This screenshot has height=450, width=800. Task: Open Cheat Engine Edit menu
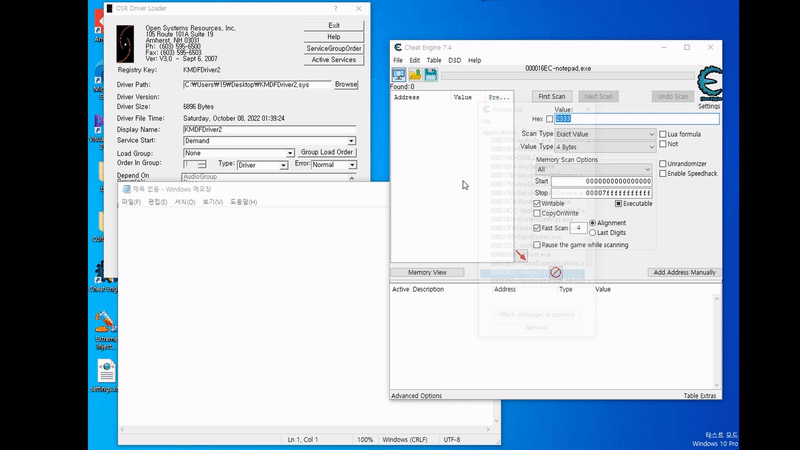click(x=415, y=60)
